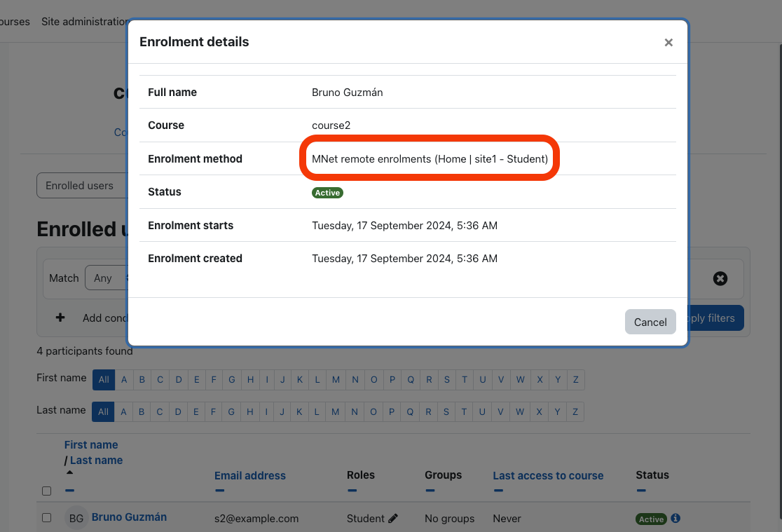
Task: Open enrolment info icon next to Active status
Action: (x=675, y=519)
